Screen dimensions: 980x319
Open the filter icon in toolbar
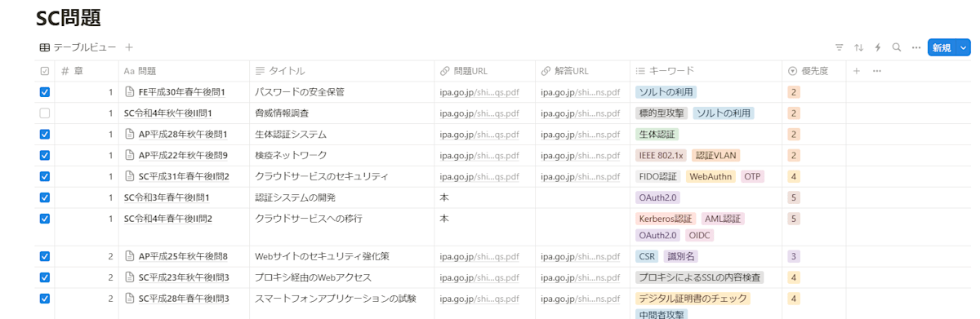pos(840,48)
